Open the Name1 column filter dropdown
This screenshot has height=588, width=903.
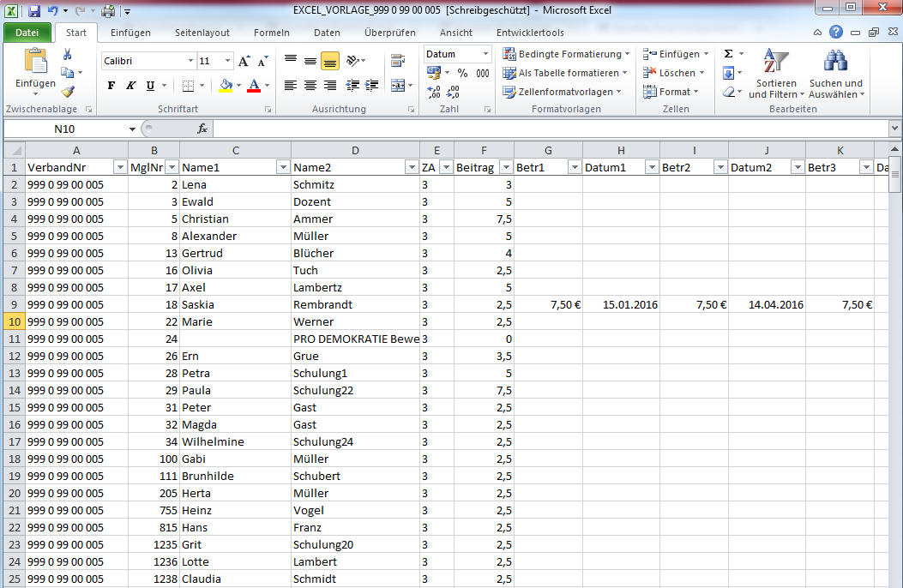tap(283, 167)
